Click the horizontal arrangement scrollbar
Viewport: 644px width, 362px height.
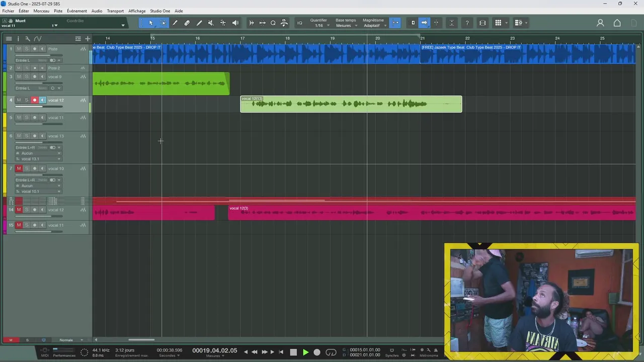coord(141,340)
